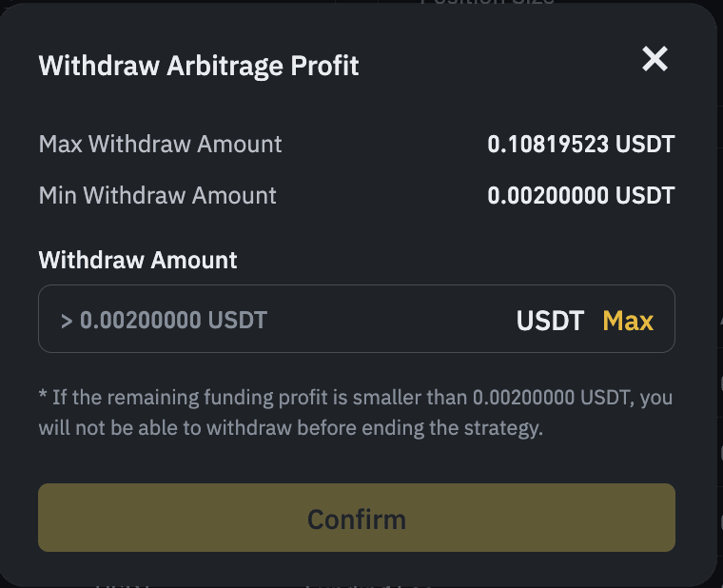Select the 0.10819523 USDT max value

pyautogui.click(x=581, y=144)
